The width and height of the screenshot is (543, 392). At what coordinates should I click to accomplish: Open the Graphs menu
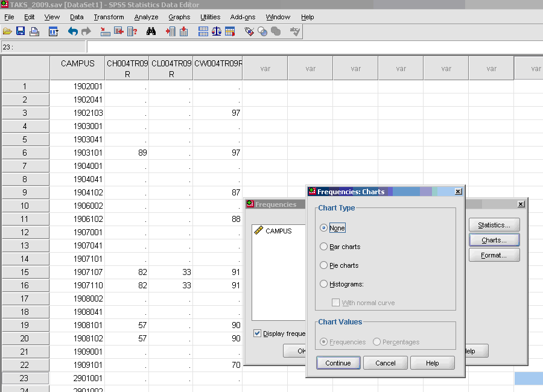179,17
